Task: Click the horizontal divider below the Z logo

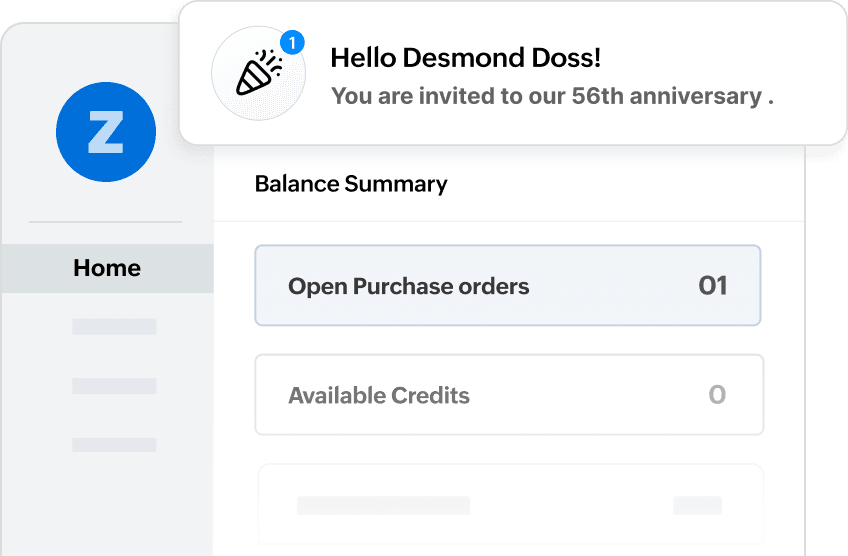Action: [106, 221]
